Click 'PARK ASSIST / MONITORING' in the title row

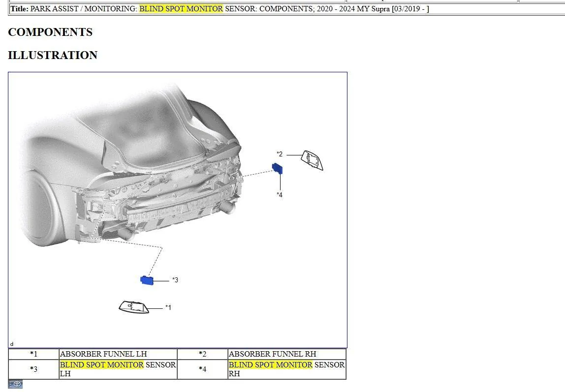tap(83, 9)
